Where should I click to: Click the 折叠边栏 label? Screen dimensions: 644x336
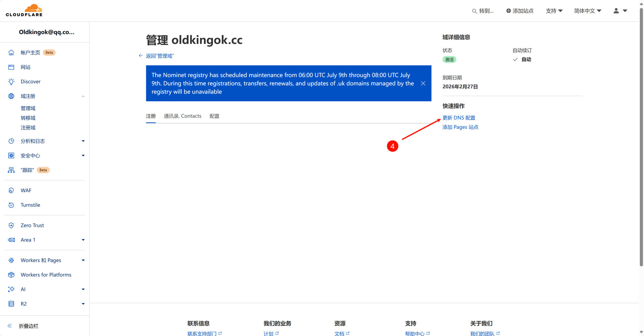tap(29, 326)
